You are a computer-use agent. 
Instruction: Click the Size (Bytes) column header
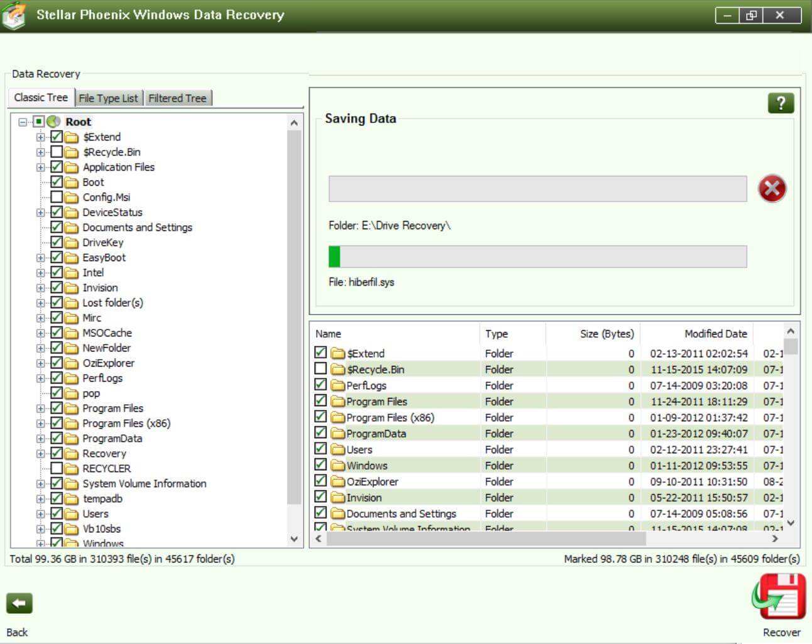(607, 334)
